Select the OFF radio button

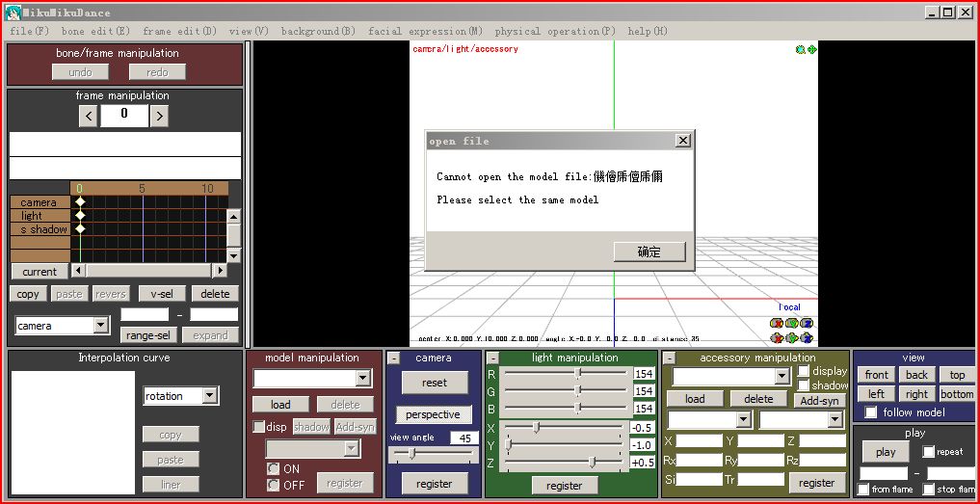click(273, 485)
